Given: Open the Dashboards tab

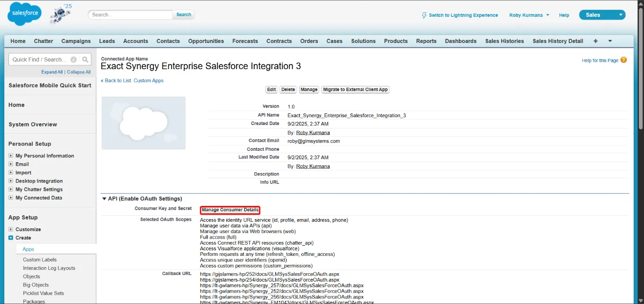Looking at the screenshot, I should pos(461,41).
